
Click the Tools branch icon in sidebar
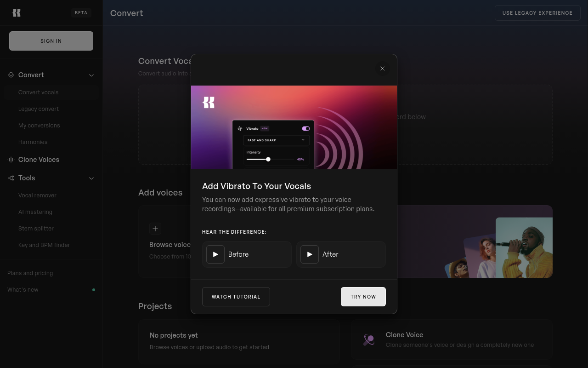11,178
